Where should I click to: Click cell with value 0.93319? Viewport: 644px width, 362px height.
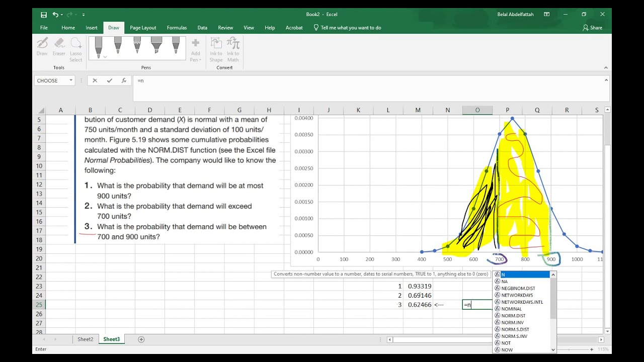(x=418, y=286)
